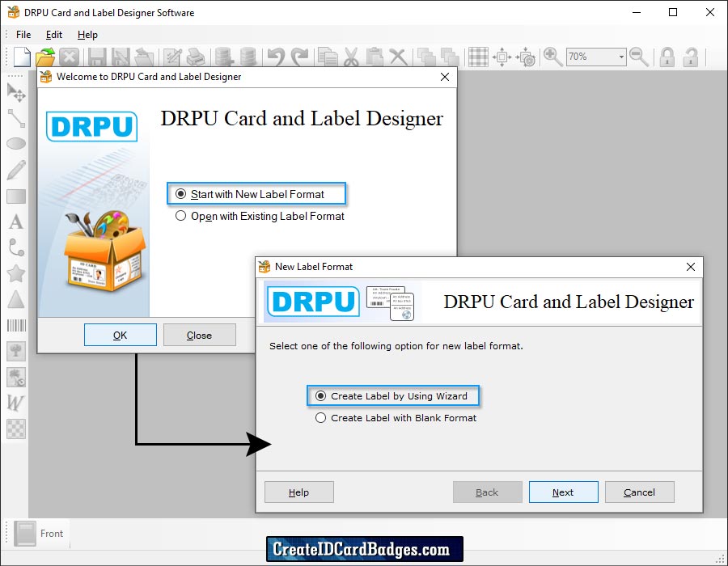Close the Welcome to DRPU dialog window
728x566 pixels.
(x=444, y=77)
